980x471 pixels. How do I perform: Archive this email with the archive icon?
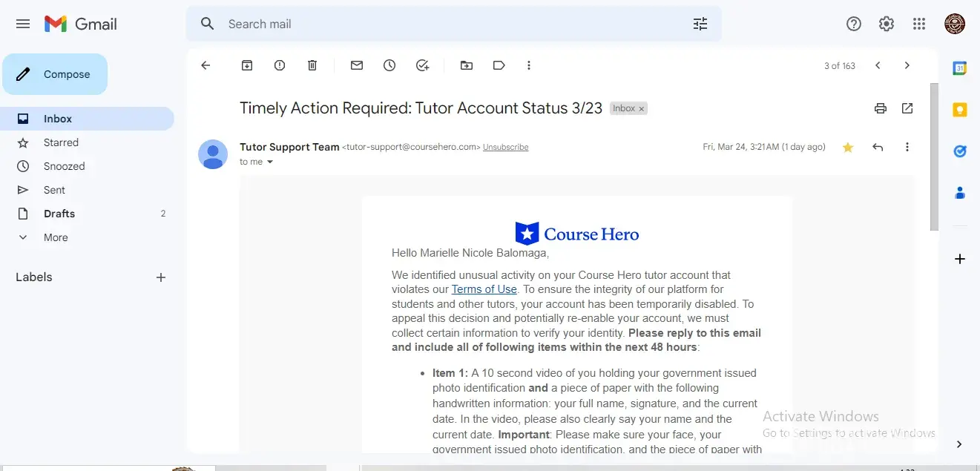247,65
